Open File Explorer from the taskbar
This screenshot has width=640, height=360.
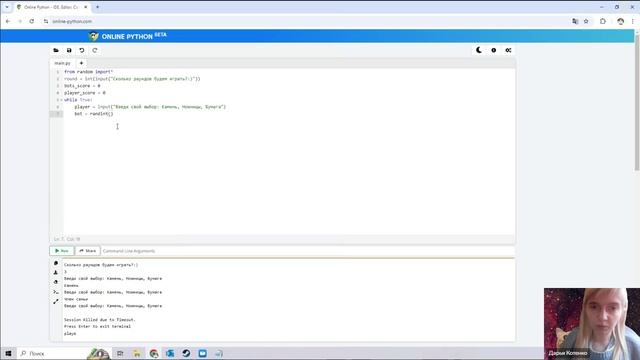click(x=137, y=353)
